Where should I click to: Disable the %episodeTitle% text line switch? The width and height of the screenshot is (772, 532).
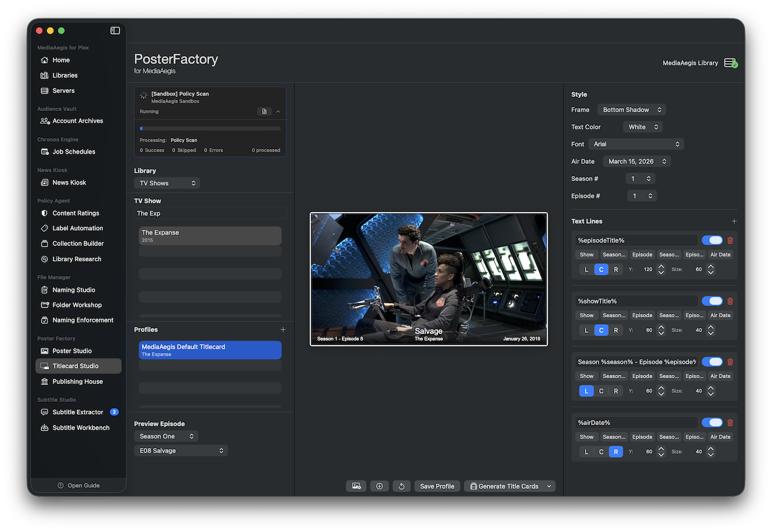712,241
